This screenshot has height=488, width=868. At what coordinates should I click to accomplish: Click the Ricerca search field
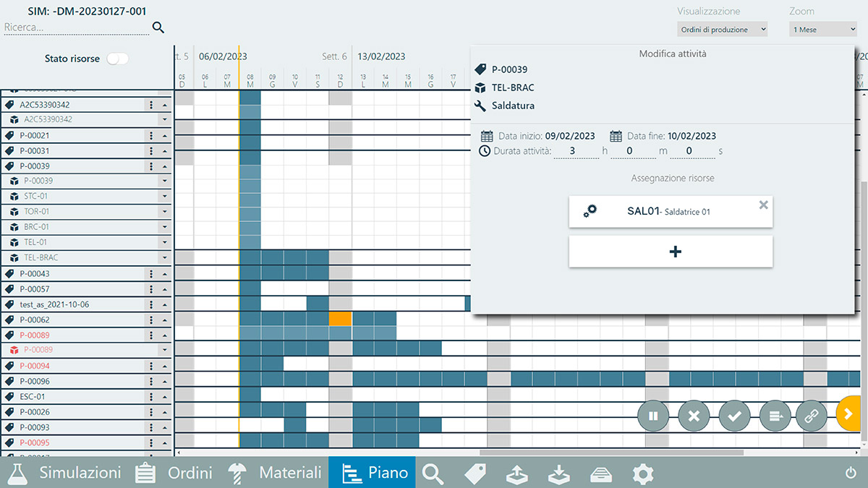click(x=76, y=27)
